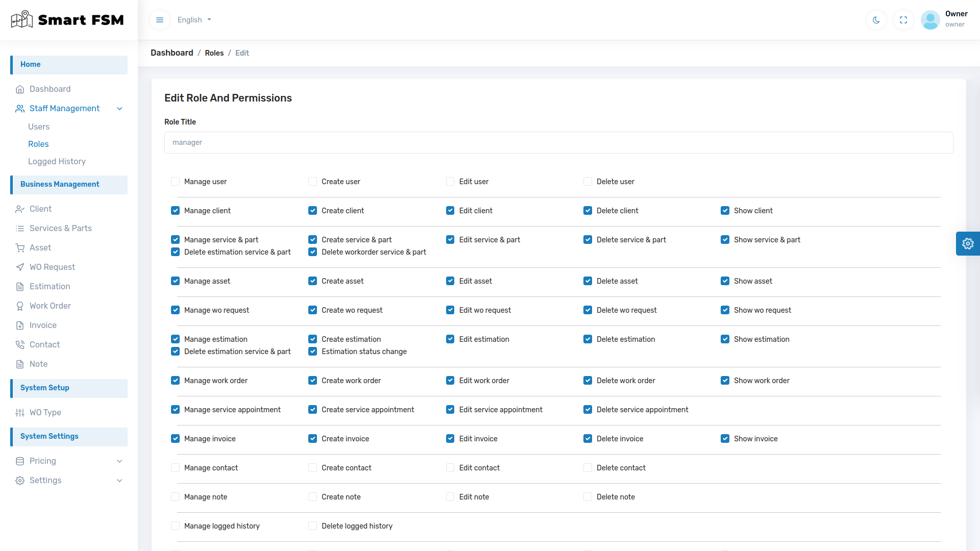Expand the Pricing submenu chevron
980x551 pixels.
119,461
